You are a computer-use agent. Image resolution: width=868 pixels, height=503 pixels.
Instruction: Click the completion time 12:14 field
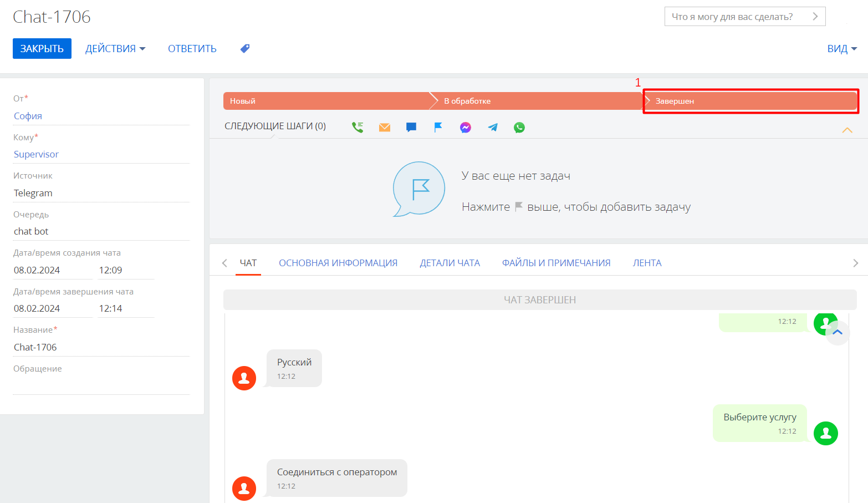pyautogui.click(x=126, y=308)
